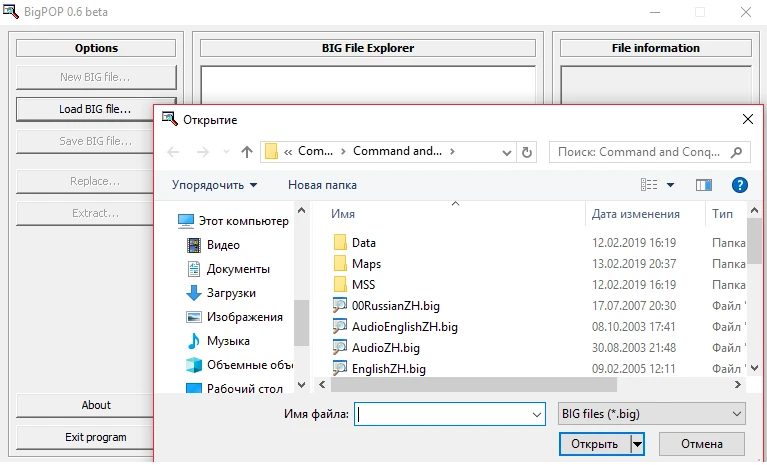Open the view options dropdown arrow
The height and width of the screenshot is (465, 767).
point(671,185)
